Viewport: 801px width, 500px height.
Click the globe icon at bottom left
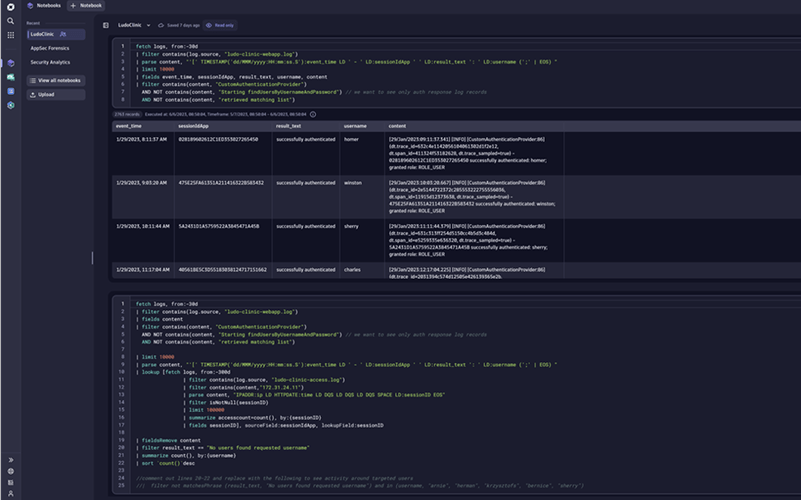[x=10, y=470]
